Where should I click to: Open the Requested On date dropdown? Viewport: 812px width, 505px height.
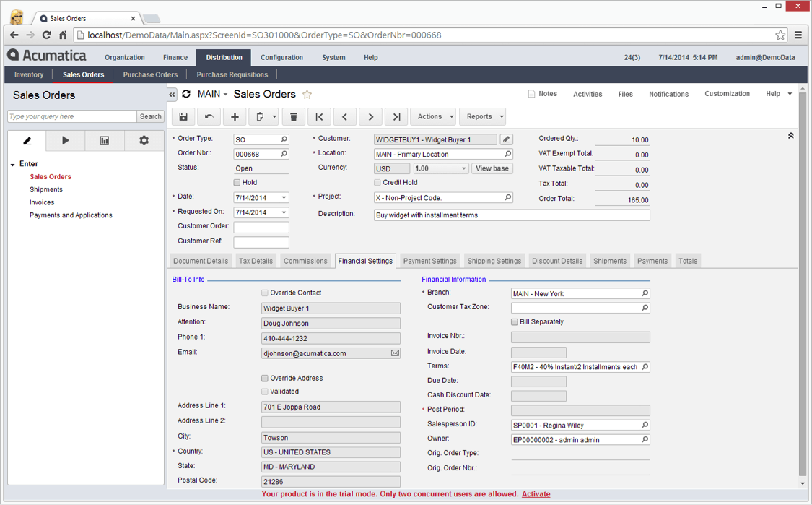(x=284, y=212)
